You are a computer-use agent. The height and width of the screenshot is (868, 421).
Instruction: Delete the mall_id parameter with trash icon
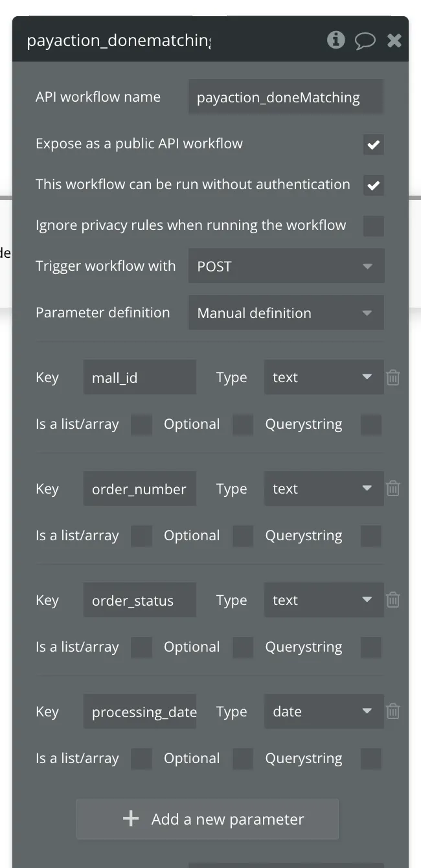pyautogui.click(x=393, y=378)
